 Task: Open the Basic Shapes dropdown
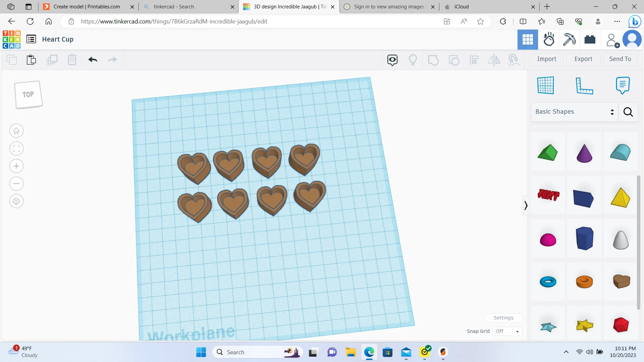(574, 112)
